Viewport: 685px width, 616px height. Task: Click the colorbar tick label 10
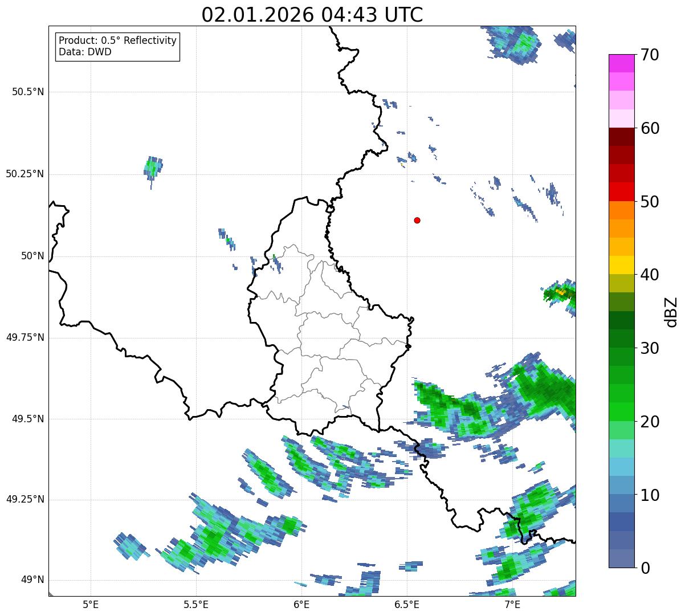tap(650, 495)
